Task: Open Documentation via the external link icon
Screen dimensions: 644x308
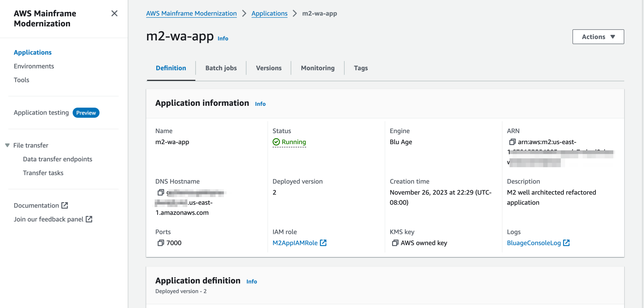Action: [x=65, y=205]
